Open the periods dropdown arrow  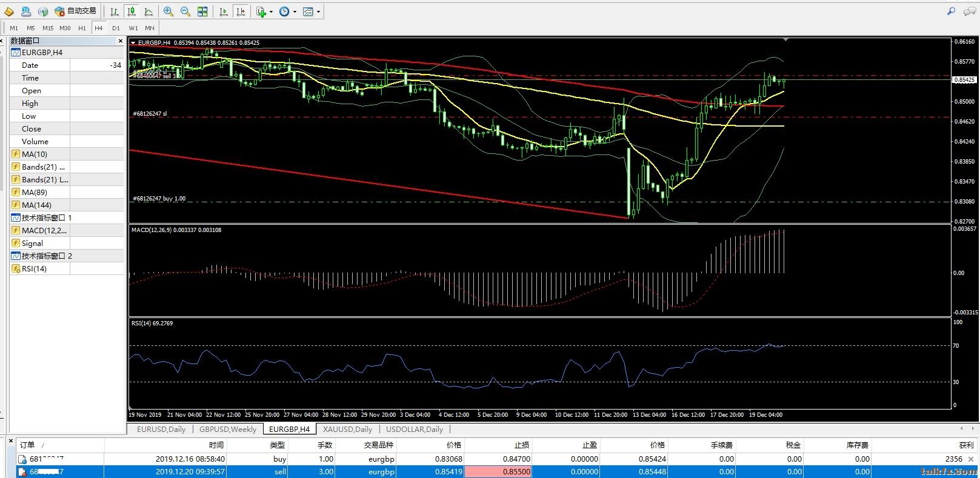pyautogui.click(x=295, y=11)
